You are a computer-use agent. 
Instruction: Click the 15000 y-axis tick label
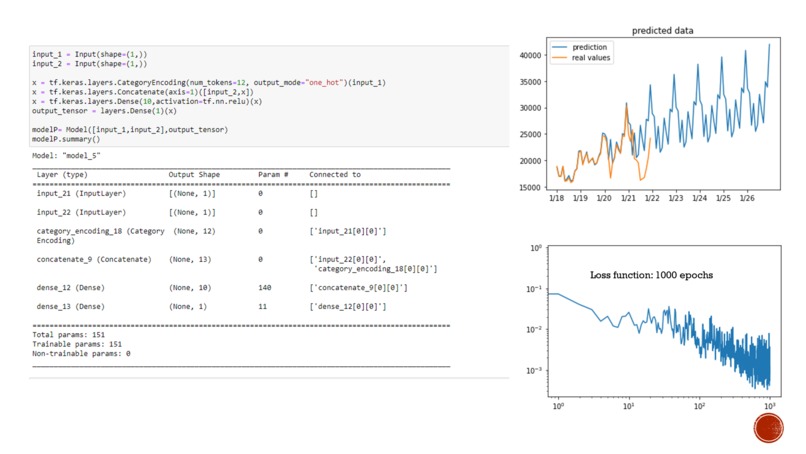click(530, 187)
